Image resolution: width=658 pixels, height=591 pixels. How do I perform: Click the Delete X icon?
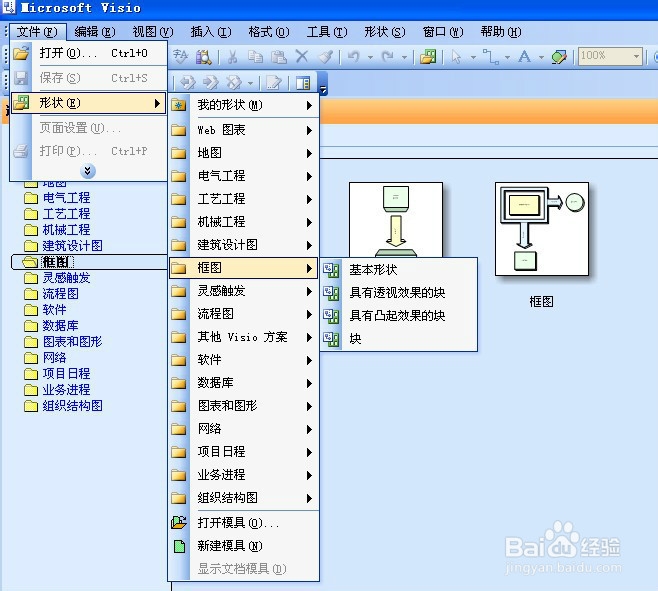tap(302, 56)
